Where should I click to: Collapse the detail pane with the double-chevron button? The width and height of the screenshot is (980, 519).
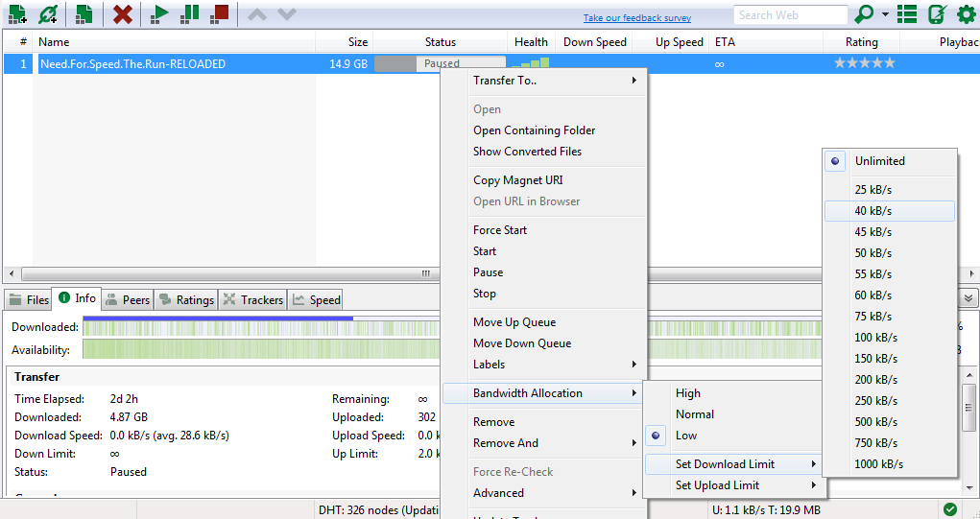click(968, 298)
